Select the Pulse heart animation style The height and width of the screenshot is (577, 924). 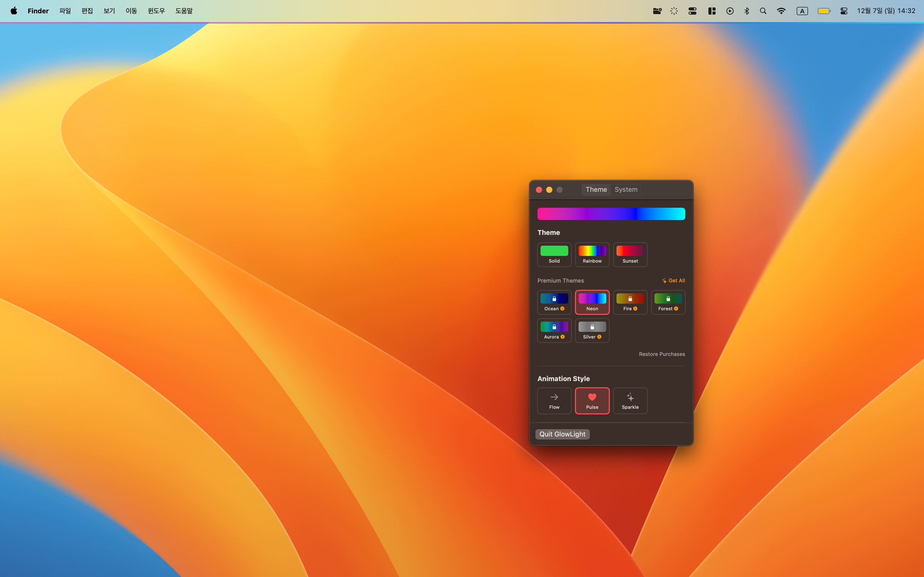point(592,400)
